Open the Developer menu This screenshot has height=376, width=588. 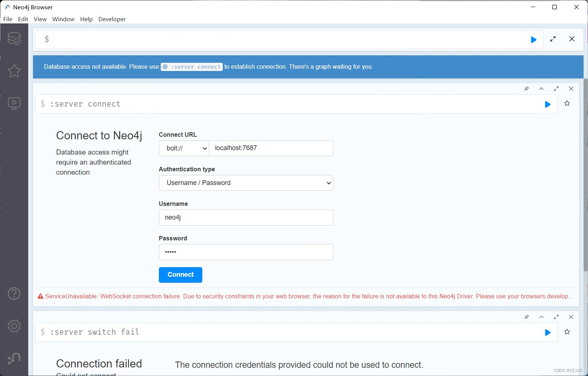pyautogui.click(x=112, y=19)
